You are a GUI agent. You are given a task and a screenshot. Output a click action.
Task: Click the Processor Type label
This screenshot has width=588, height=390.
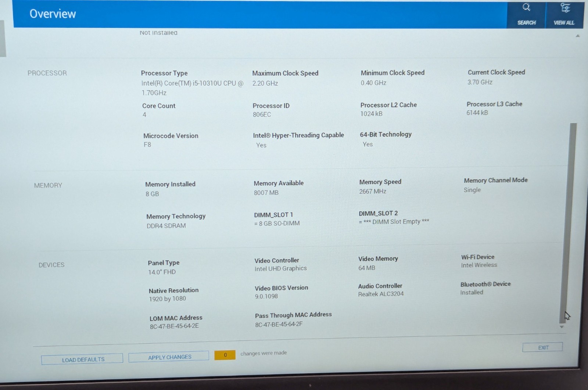tap(164, 73)
